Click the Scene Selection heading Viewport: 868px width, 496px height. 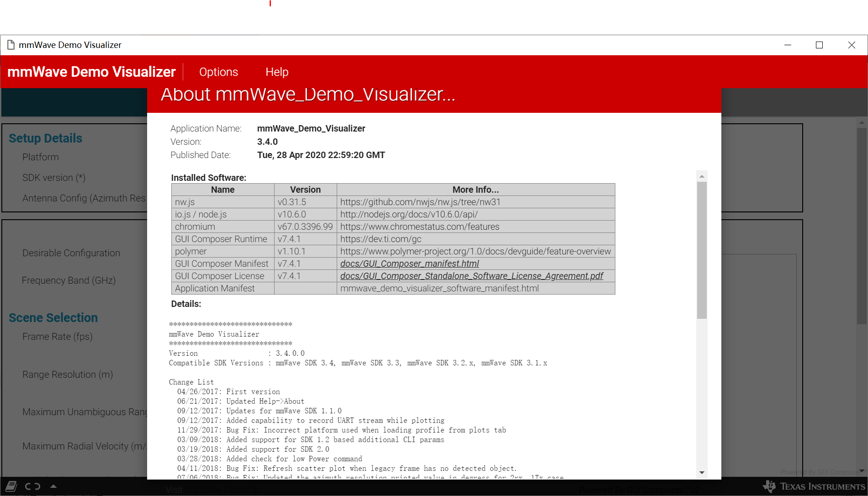[x=53, y=317]
